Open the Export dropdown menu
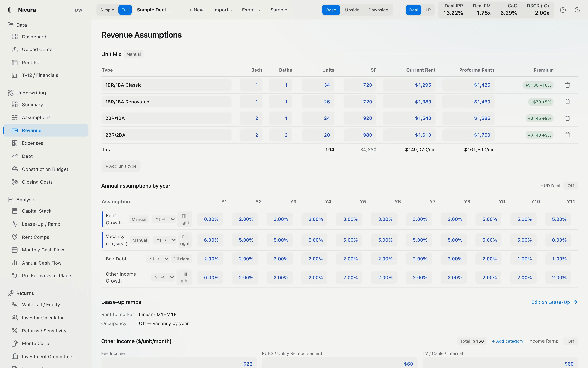Viewport: 588px width, 368px height. point(251,10)
